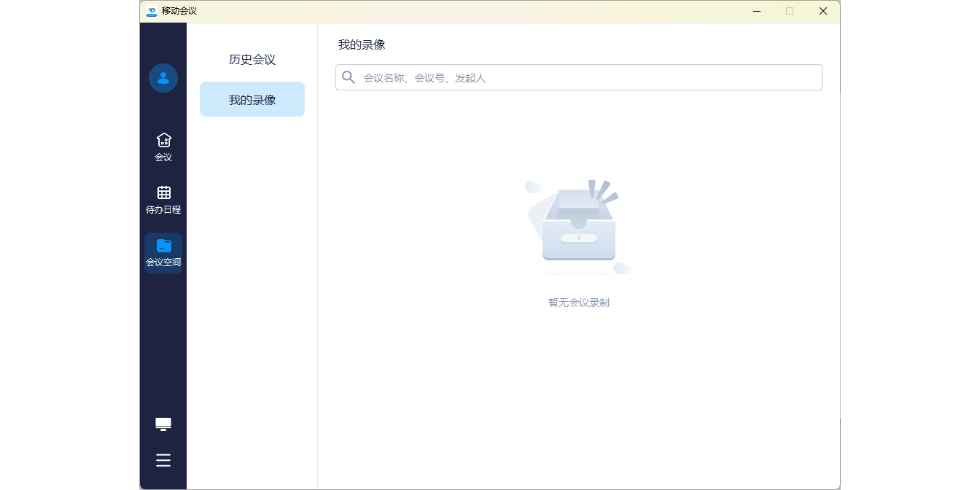Viewport: 980px width, 490px height.
Task: Click the magnifier search icon
Action: 349,77
